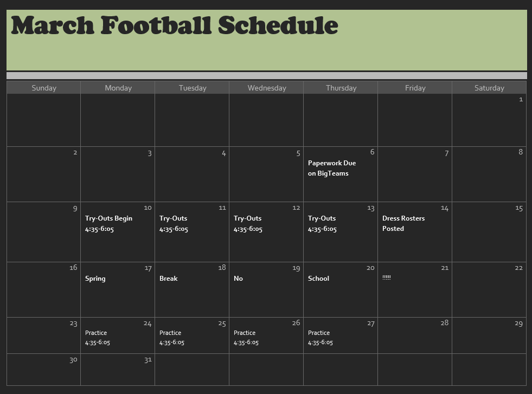Select the Paperwork Due on BigTeams entry
Viewport: 532px width, 394px height.
click(332, 168)
